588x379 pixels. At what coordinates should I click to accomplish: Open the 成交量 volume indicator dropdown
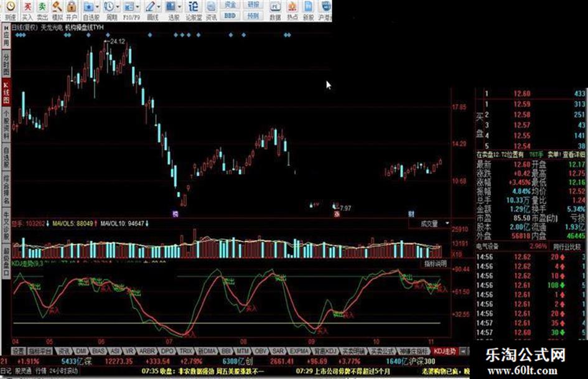tap(447, 223)
